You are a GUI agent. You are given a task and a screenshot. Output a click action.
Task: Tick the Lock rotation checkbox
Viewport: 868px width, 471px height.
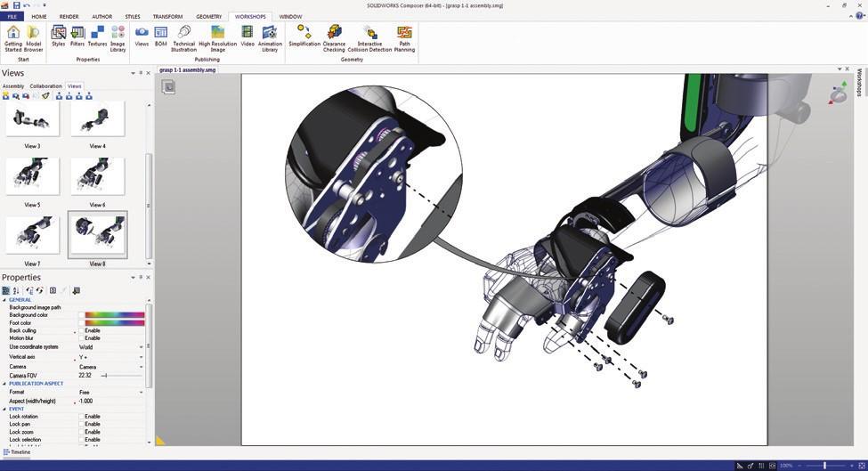pos(81,417)
